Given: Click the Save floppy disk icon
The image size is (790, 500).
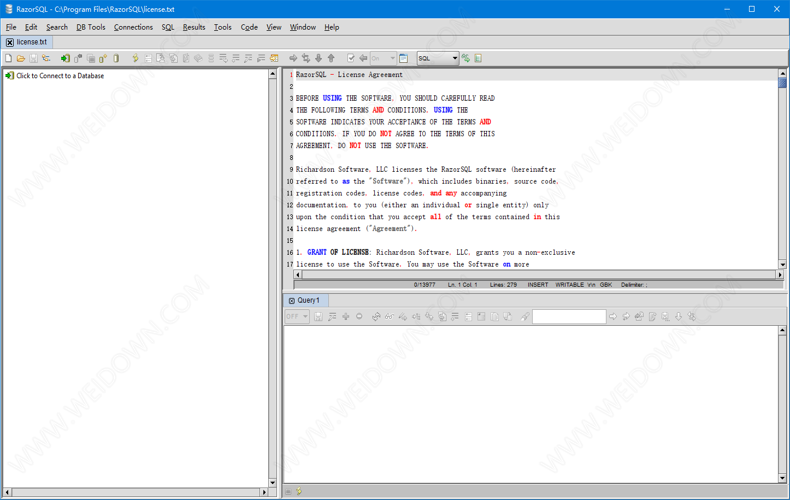Looking at the screenshot, I should tap(33, 58).
